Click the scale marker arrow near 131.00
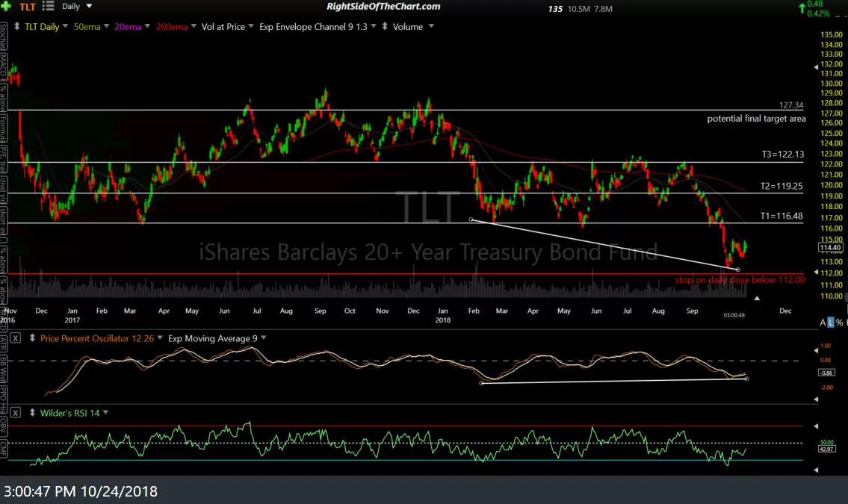The image size is (848, 504). [x=816, y=67]
